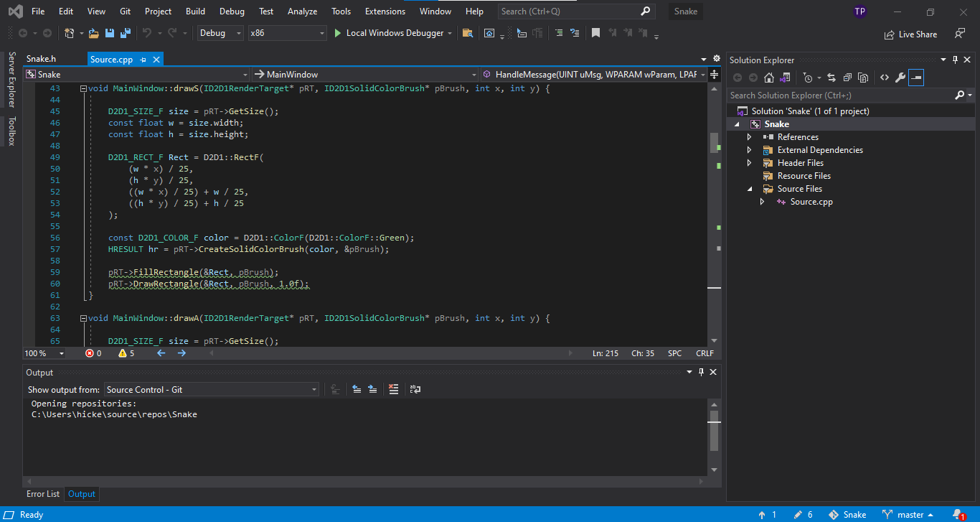The image size is (980, 522).
Task: Toggle Preview Selected Items in Solution Explorer
Action: 916,78
